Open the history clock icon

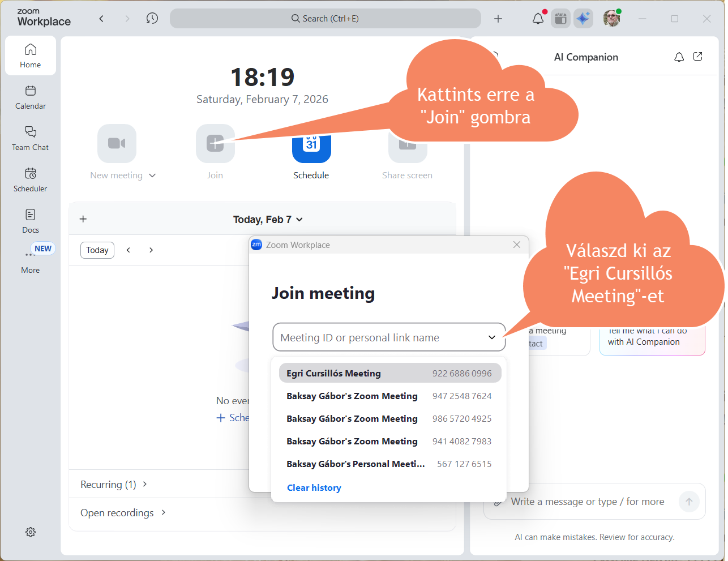click(x=152, y=19)
